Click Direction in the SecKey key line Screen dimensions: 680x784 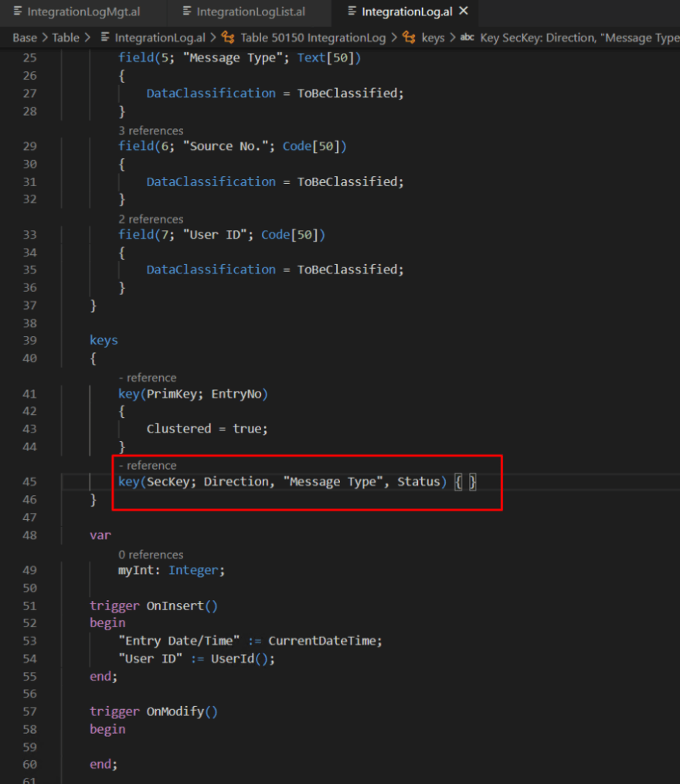coord(236,482)
